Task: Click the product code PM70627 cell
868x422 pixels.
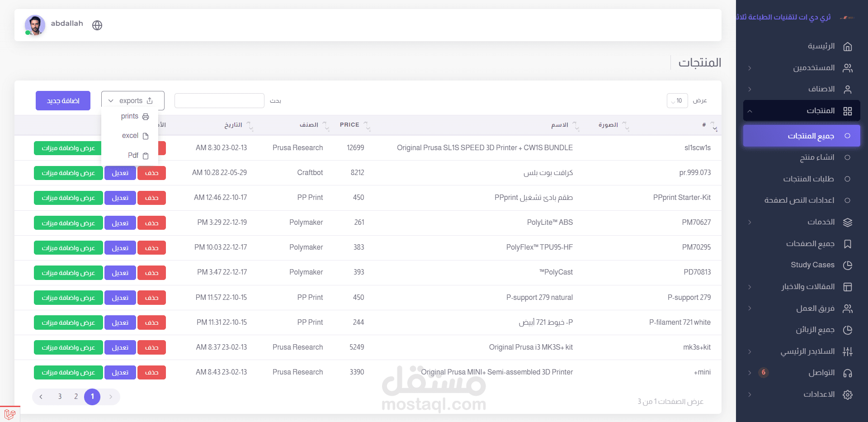Action: 696,223
